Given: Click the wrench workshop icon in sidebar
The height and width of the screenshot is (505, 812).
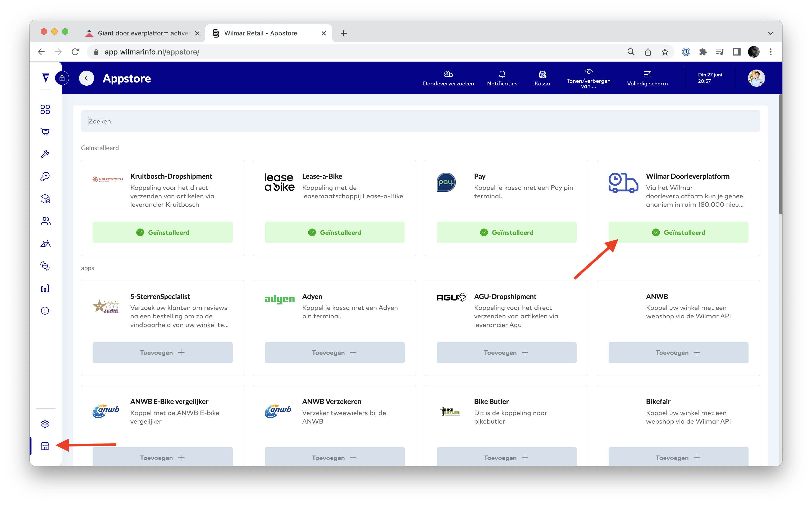Looking at the screenshot, I should coord(45,154).
